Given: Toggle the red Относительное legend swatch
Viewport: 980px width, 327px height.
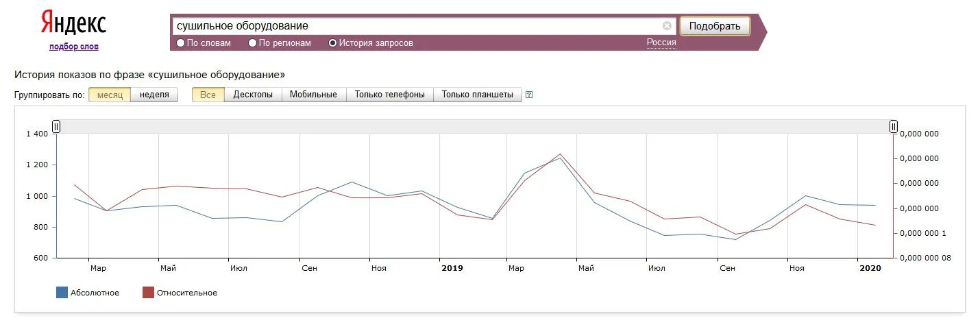Looking at the screenshot, I should [148, 293].
